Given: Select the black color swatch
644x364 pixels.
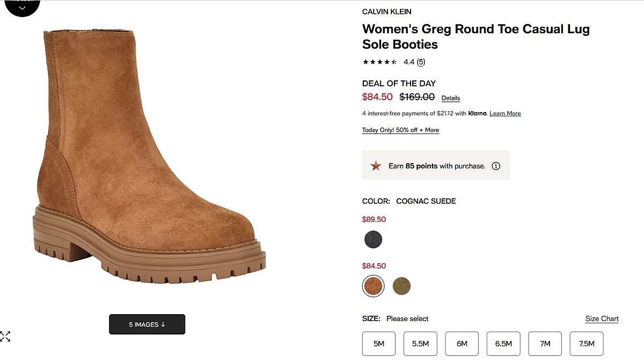Looking at the screenshot, I should coord(373,240).
